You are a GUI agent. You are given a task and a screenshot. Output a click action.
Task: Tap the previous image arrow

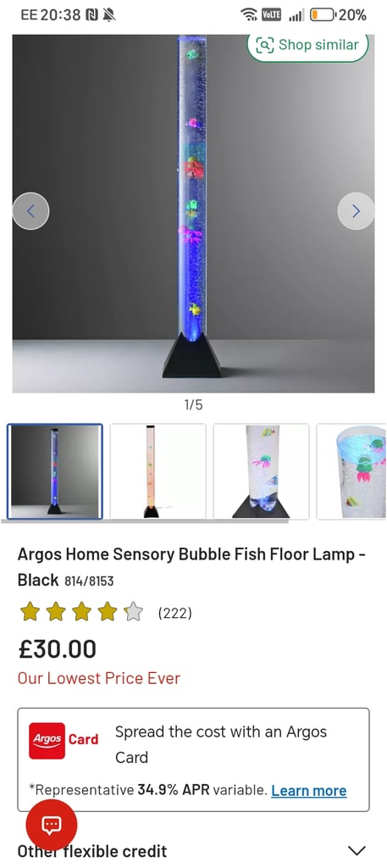[31, 211]
